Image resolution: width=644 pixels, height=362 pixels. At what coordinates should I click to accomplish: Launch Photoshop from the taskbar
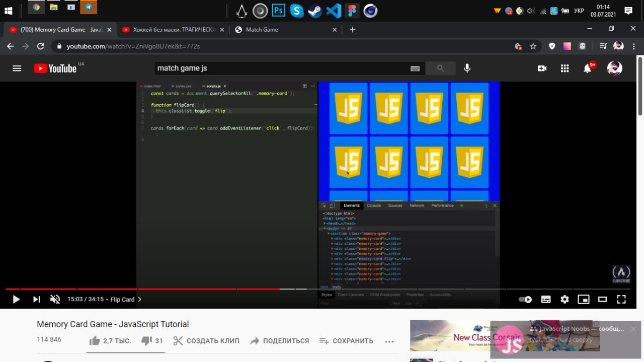coord(278,11)
